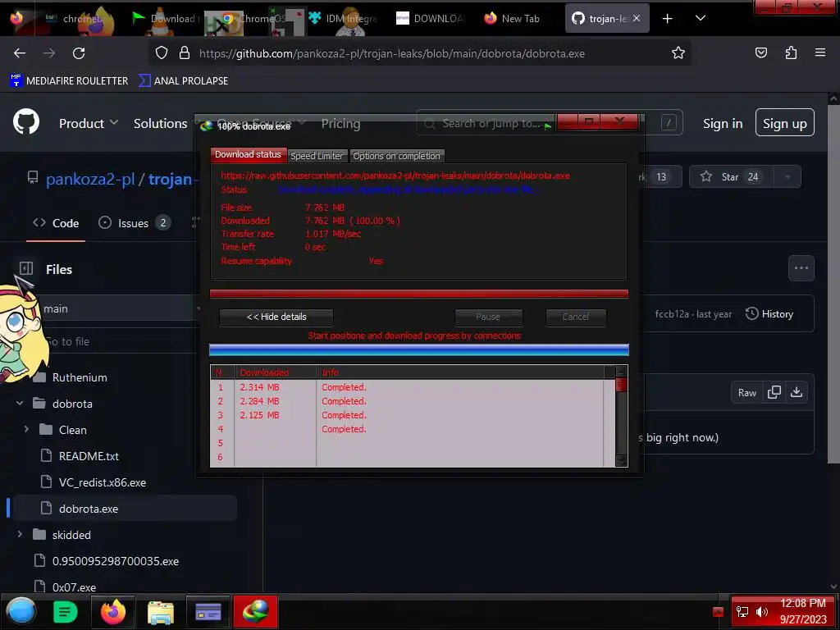Switch to the Download status tab
This screenshot has width=840, height=630.
point(248,155)
